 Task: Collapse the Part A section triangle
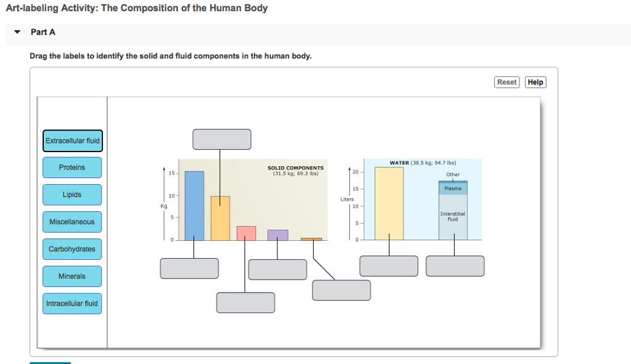pos(17,32)
